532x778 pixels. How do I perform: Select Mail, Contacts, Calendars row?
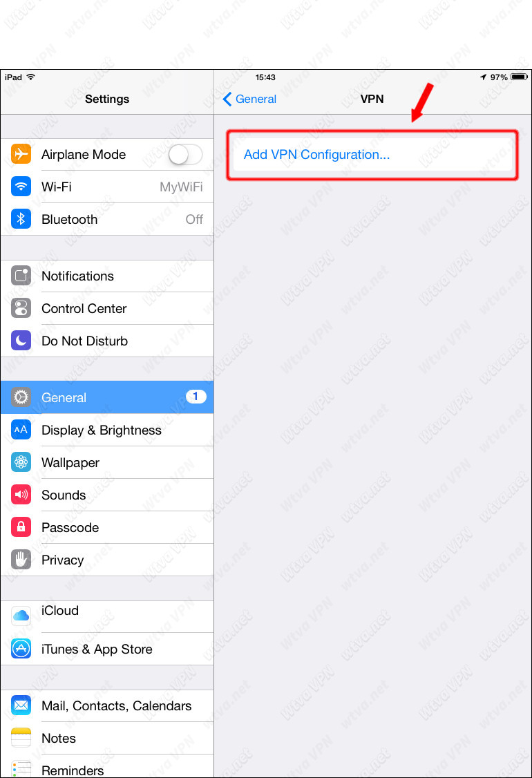[107, 705]
